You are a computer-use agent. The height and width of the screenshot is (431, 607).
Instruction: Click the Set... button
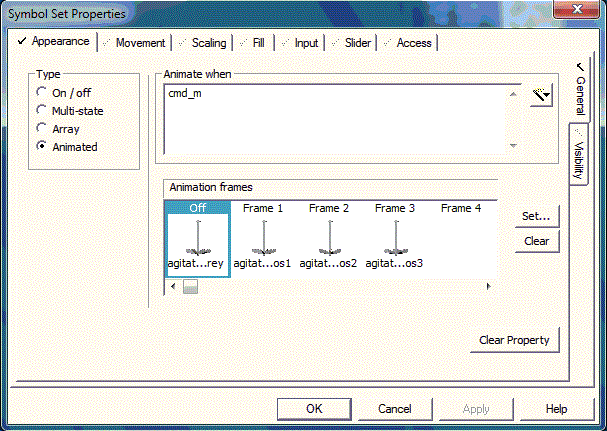(536, 216)
